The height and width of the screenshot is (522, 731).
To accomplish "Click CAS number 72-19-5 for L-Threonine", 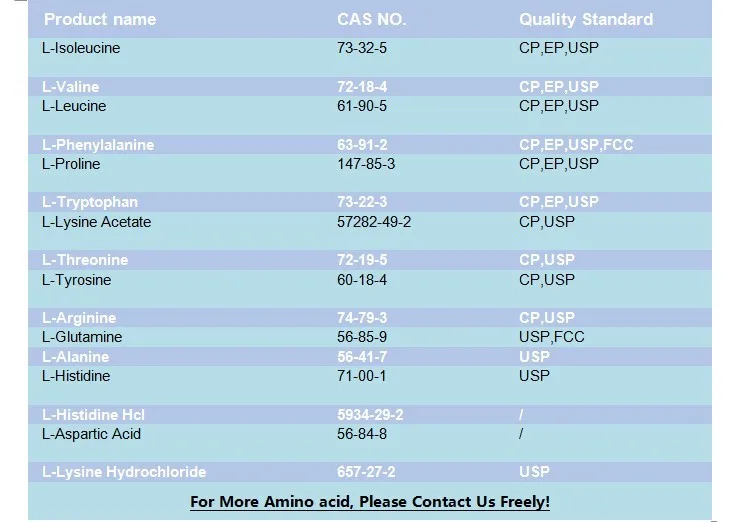I will pyautogui.click(x=362, y=260).
